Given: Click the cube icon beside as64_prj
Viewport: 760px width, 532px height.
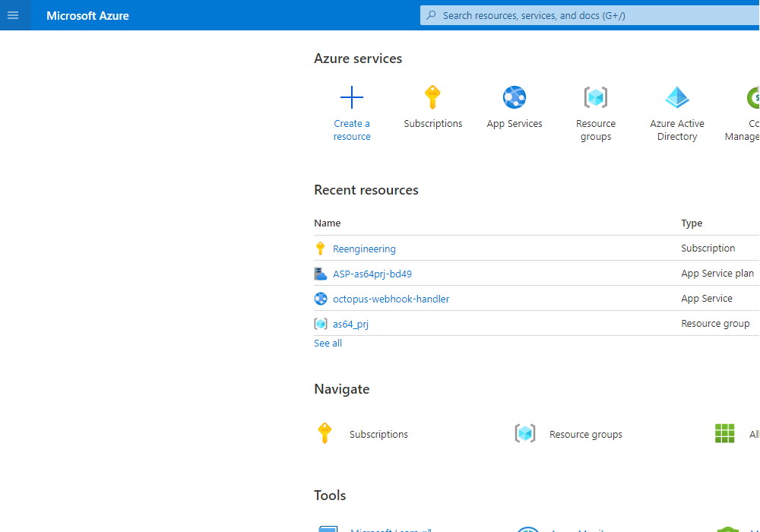Looking at the screenshot, I should [x=321, y=324].
